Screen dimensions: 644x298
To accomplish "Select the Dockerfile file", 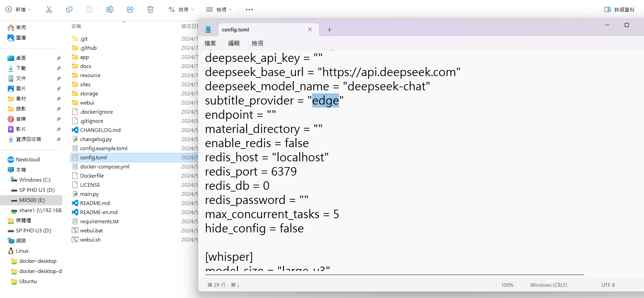I will [88, 176].
